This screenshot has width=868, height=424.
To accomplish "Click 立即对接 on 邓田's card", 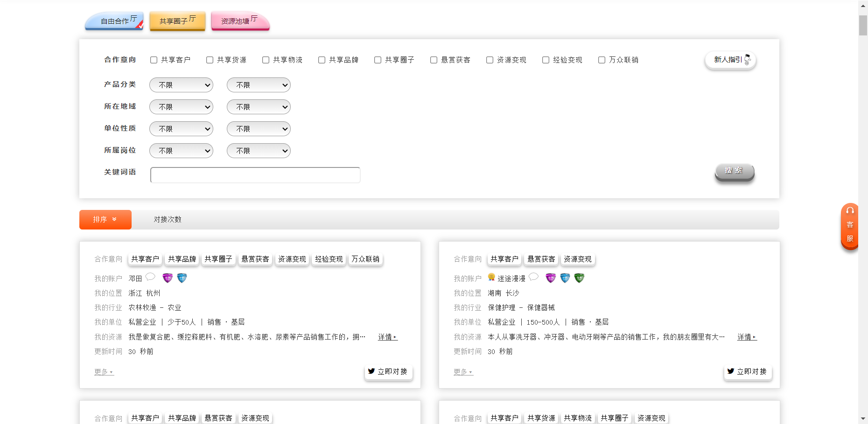I will [x=388, y=372].
